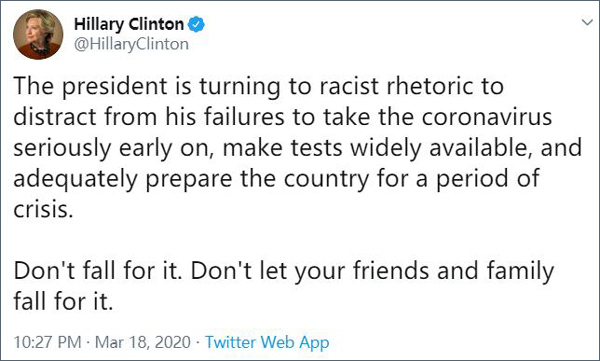Open the round profile avatar photo
Screen dimensions: 600x361
38,34
